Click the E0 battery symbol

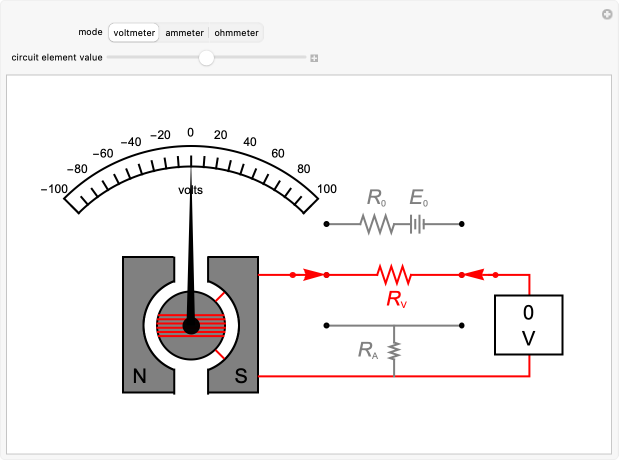tap(418, 224)
